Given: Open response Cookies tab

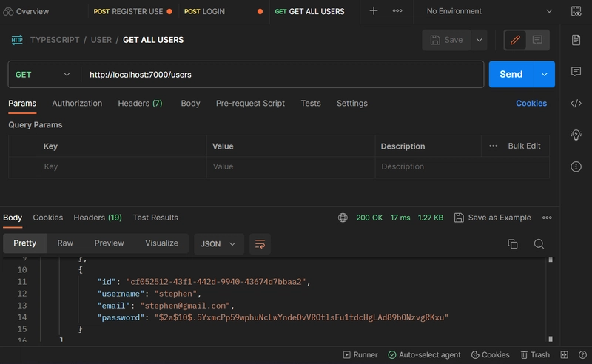Looking at the screenshot, I should click(48, 218).
